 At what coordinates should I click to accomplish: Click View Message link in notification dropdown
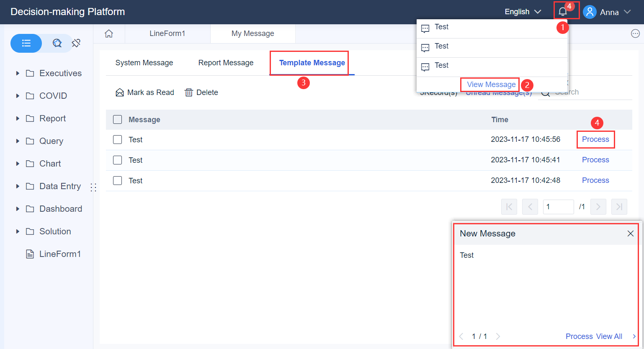pyautogui.click(x=491, y=85)
